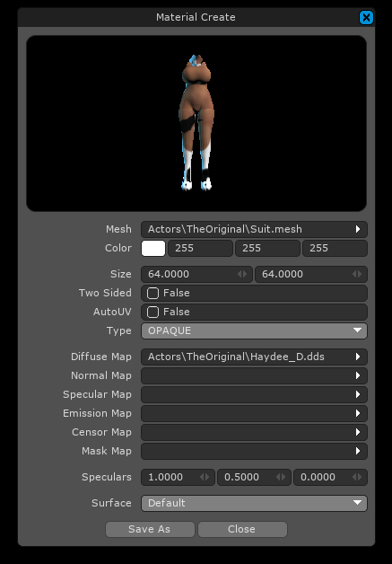Expand the Surface dropdown showing Default
The height and width of the screenshot is (564, 392).
click(254, 503)
